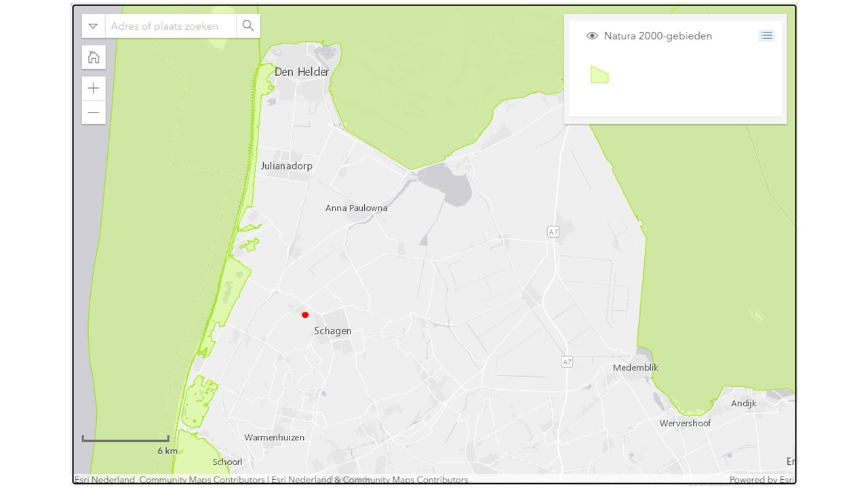Image resolution: width=868 pixels, height=488 pixels.
Task: Toggle visibility of Natura 2000-gebieden layer
Action: [x=592, y=36]
